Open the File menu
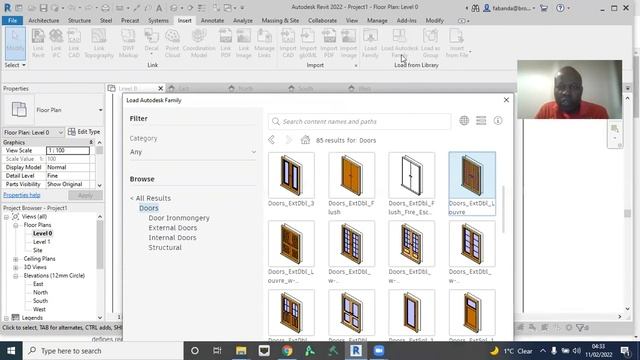Screen dimensions: 640x360 [12, 20]
